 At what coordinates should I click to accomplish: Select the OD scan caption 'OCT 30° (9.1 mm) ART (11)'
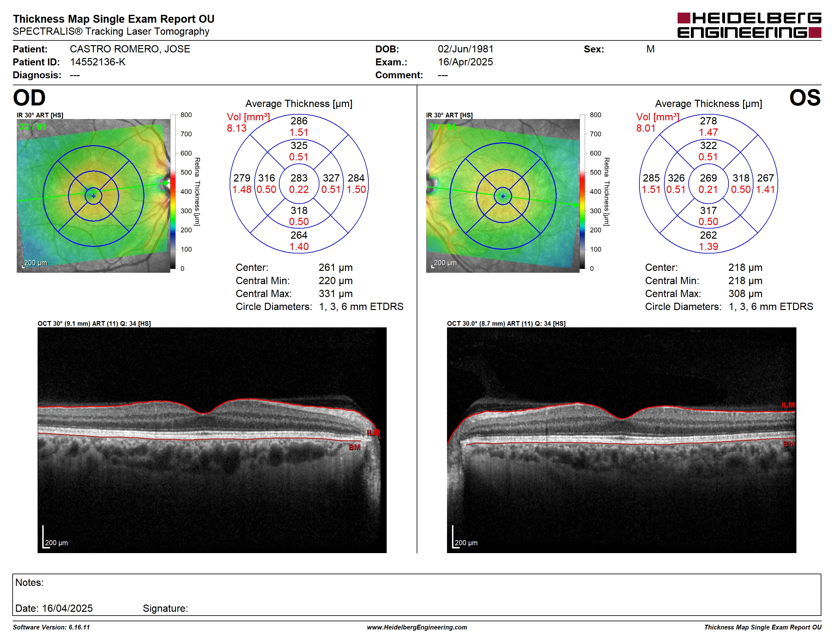78,324
